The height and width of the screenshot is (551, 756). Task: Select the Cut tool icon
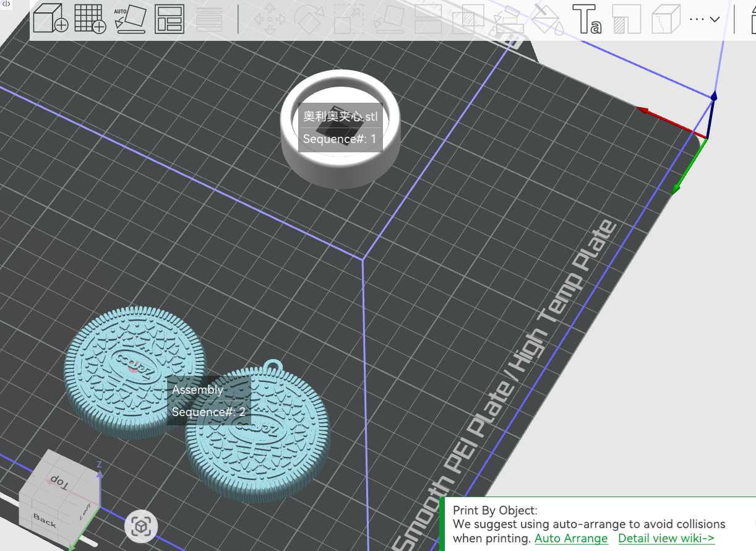coord(429,19)
